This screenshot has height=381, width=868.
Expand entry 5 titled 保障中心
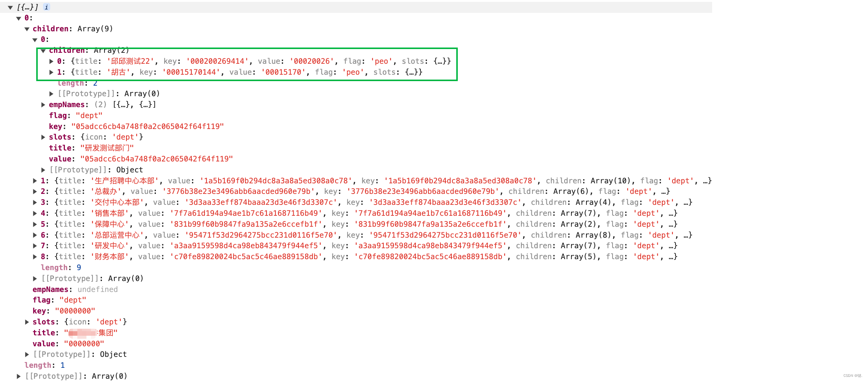tap(35, 224)
